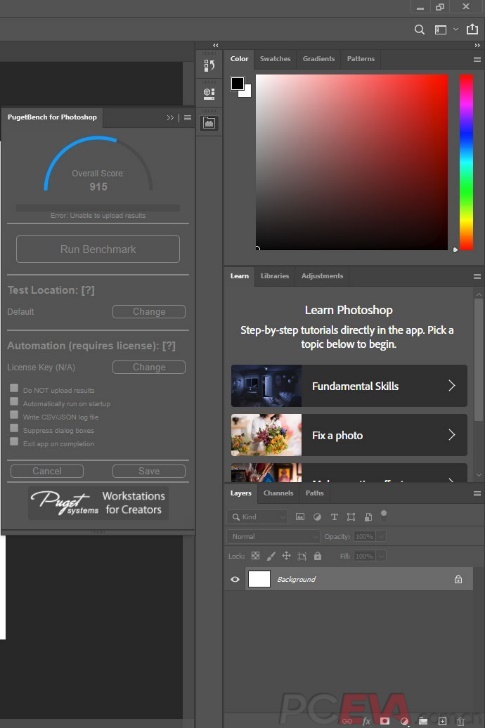The width and height of the screenshot is (485, 728).
Task: Switch to the Adjustments tab
Action: (322, 276)
